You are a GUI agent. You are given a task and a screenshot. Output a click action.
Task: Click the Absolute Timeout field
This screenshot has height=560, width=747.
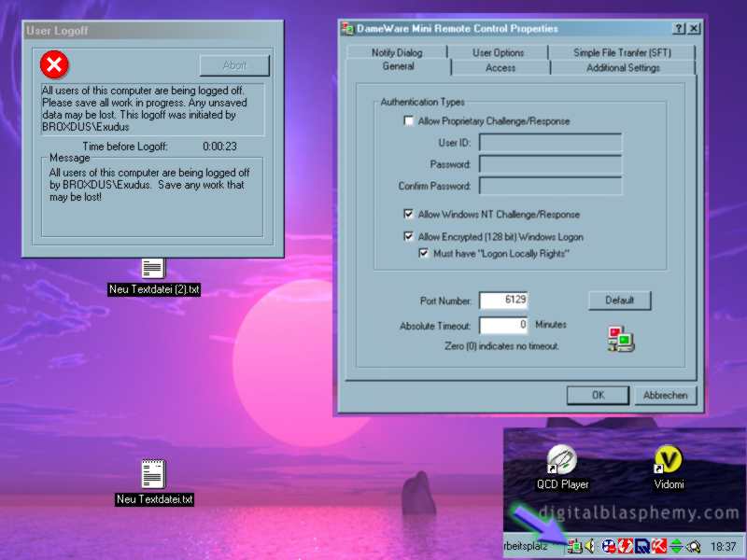[503, 325]
